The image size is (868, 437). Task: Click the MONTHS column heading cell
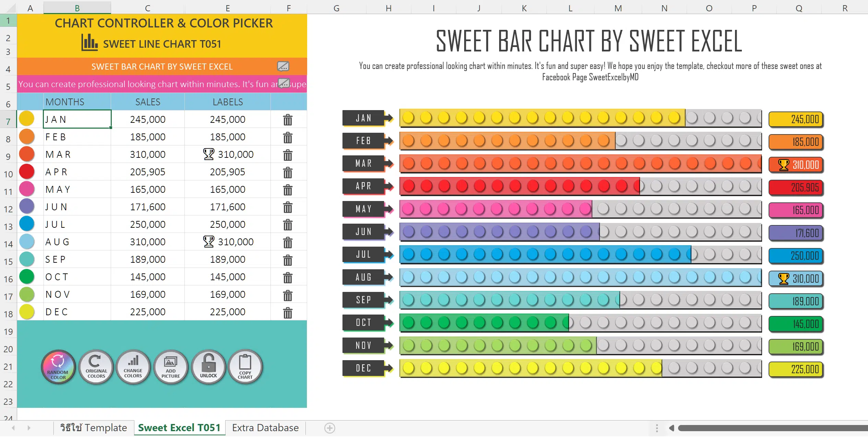pos(77,102)
